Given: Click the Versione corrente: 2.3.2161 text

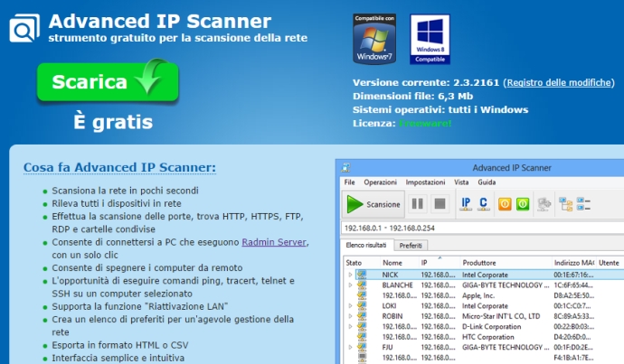Looking at the screenshot, I should [x=426, y=83].
